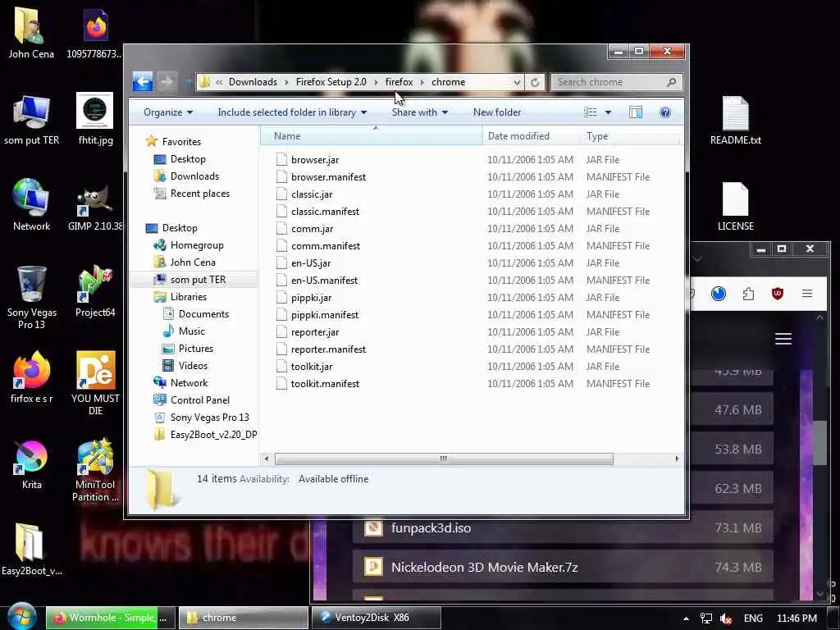Create a New folder
The height and width of the screenshot is (630, 840).
496,112
